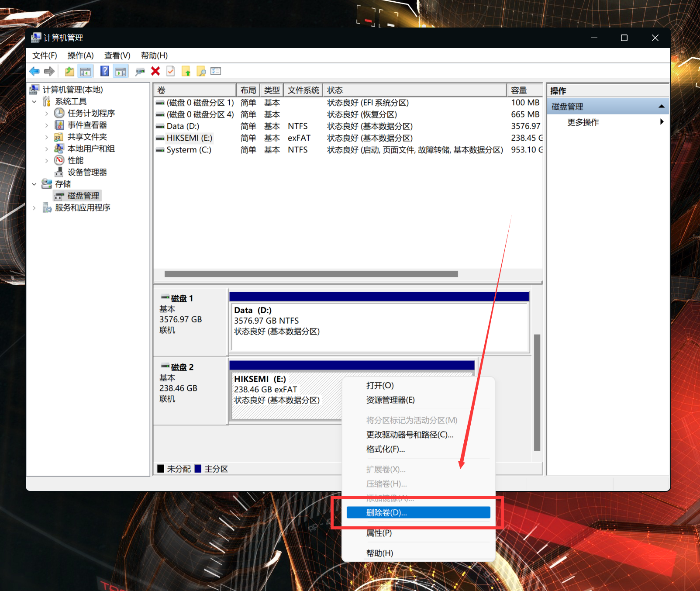The width and height of the screenshot is (700, 591).
Task: Open the 操作(A) menu
Action: [80, 55]
